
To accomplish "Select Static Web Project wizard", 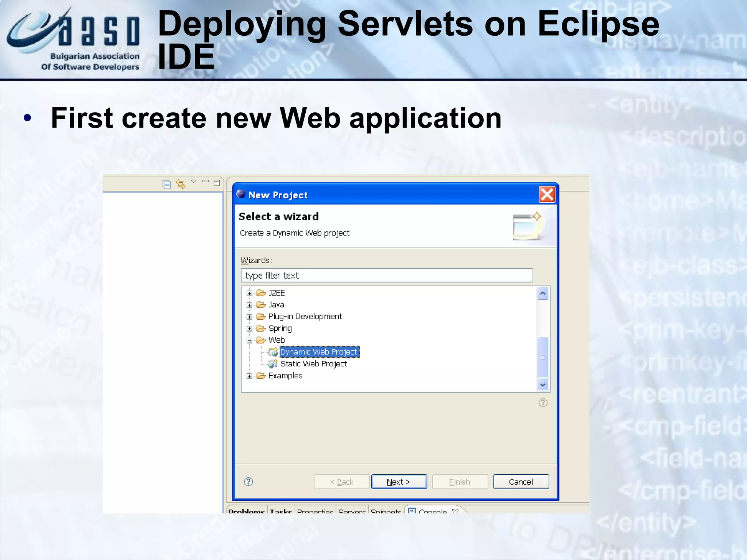I will 313,364.
